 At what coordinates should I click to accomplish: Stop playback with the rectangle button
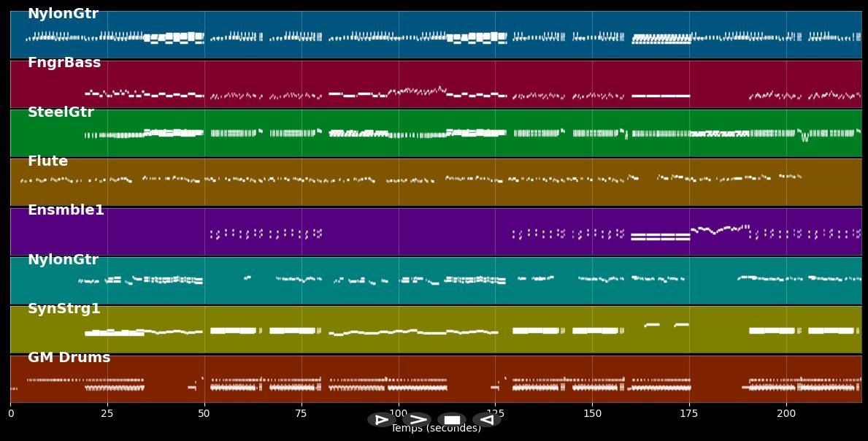(x=452, y=420)
